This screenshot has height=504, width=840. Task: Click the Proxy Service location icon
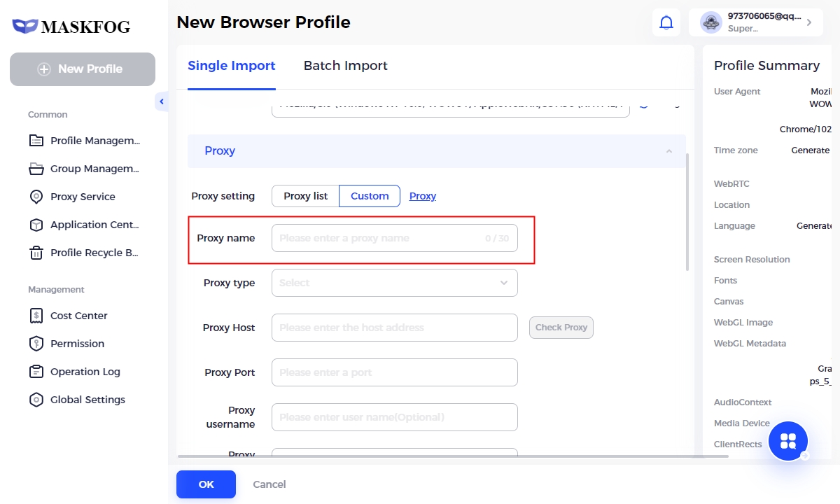[36, 197]
